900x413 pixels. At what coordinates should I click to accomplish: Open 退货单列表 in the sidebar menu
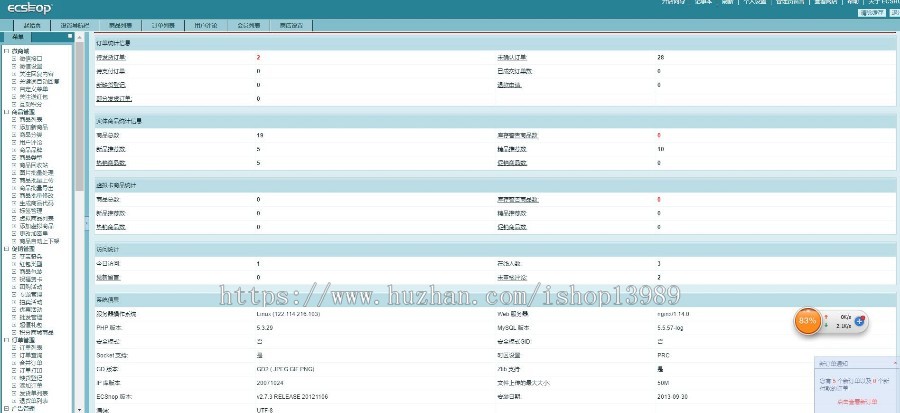click(33, 400)
